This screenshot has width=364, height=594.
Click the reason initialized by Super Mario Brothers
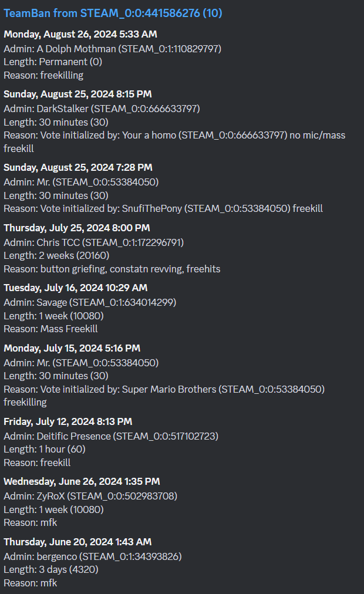coord(164,396)
